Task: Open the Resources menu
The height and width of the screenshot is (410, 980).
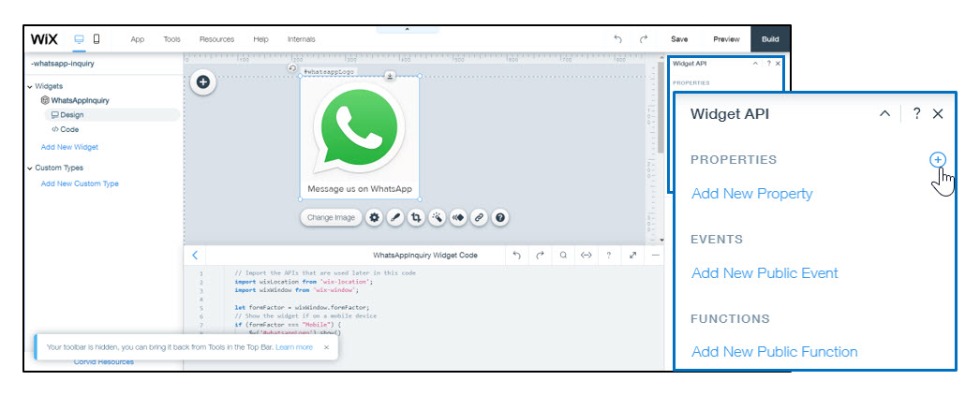Action: [216, 39]
